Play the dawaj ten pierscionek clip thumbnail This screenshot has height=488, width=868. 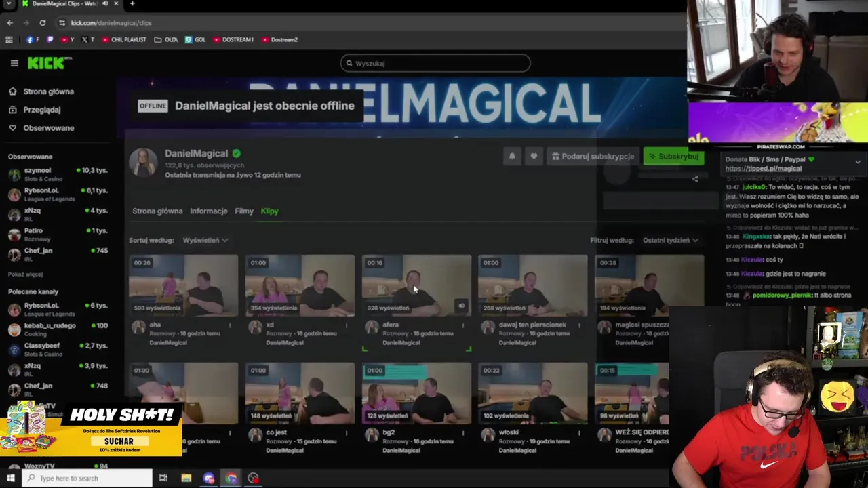click(x=533, y=285)
